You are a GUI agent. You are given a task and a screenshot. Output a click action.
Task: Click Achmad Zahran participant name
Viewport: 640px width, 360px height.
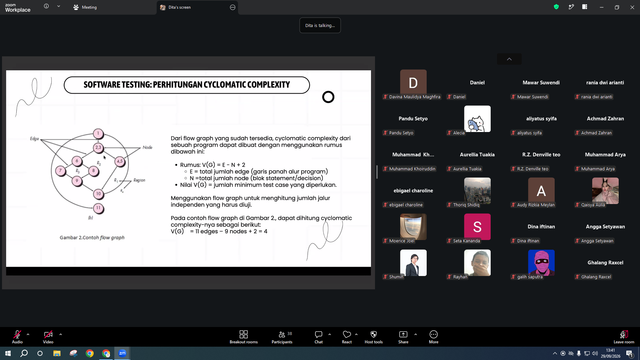point(605,118)
